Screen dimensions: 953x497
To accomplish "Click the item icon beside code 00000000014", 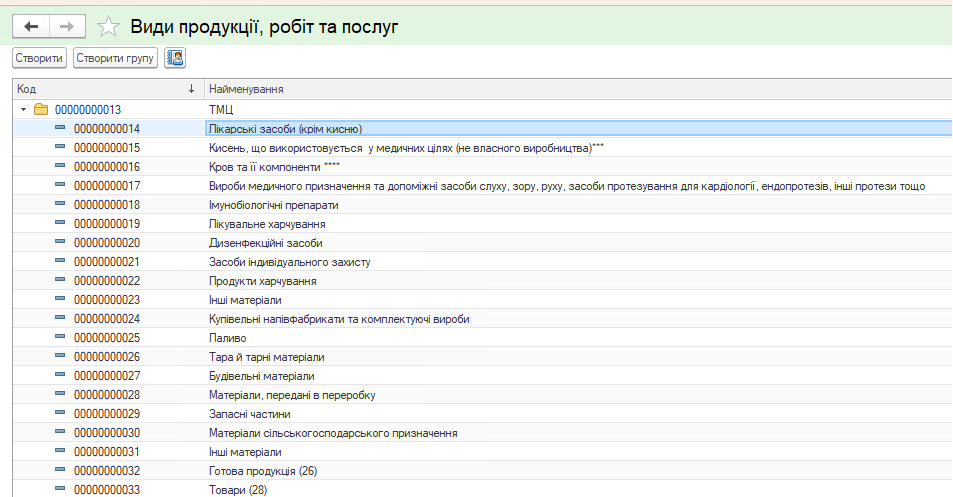I will (x=59, y=128).
